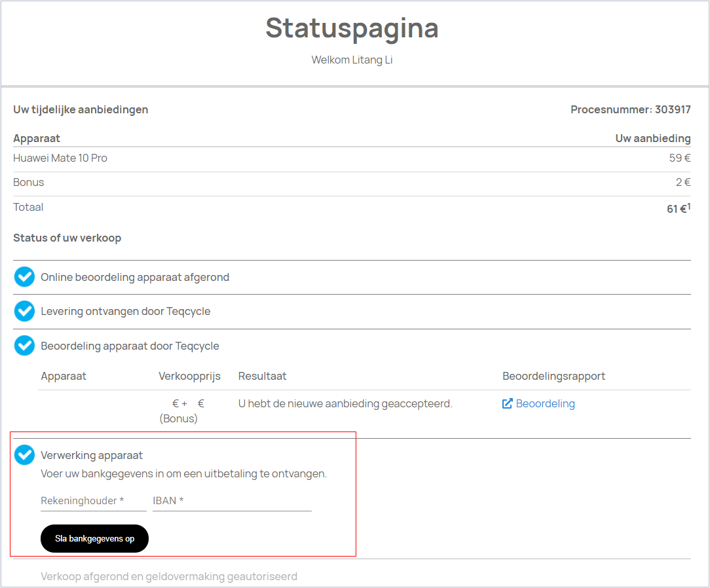Click the Levering ontvangen door Teqcycle step
Viewport: 710px width, 588px height.
click(x=125, y=312)
